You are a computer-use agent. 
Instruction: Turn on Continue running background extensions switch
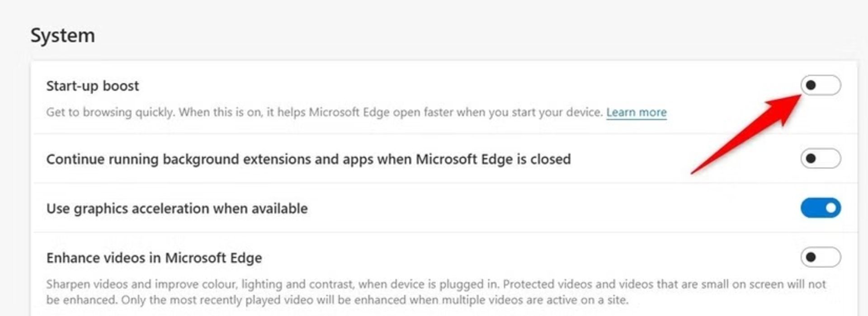tap(821, 158)
